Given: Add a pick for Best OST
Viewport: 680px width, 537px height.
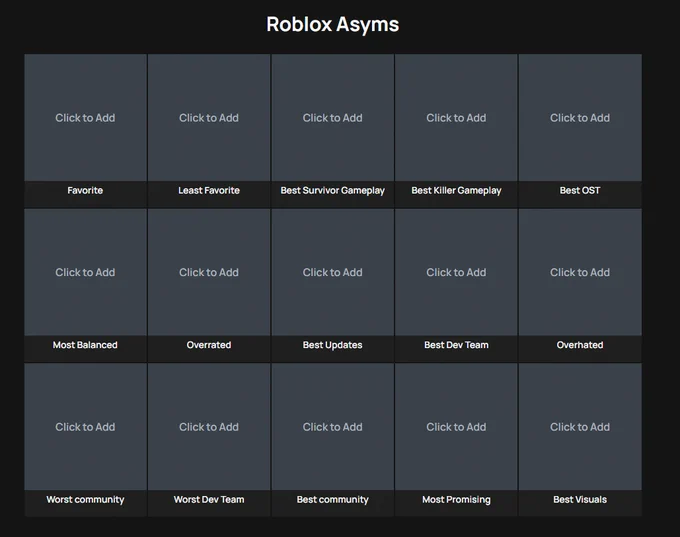Looking at the screenshot, I should click(580, 118).
